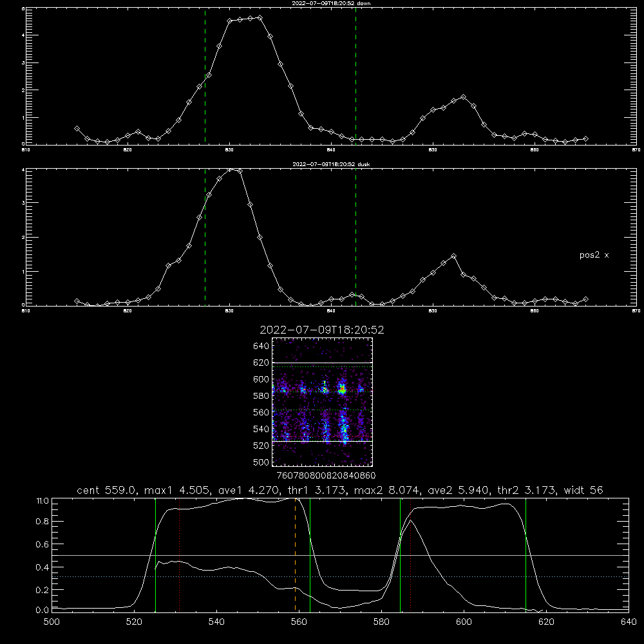Click the dusk plot title text
The height and width of the screenshot is (644, 644).
331,164
